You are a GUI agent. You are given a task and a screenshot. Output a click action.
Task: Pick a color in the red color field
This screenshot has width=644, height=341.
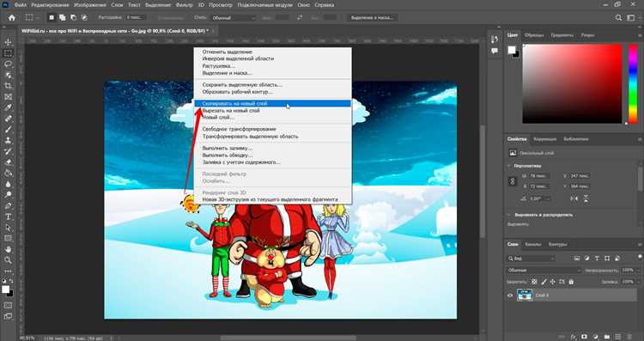[x=572, y=83]
